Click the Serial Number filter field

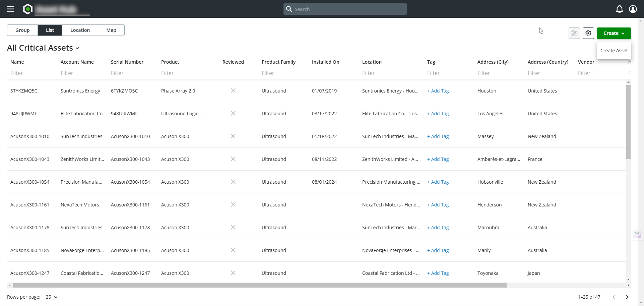coord(133,73)
